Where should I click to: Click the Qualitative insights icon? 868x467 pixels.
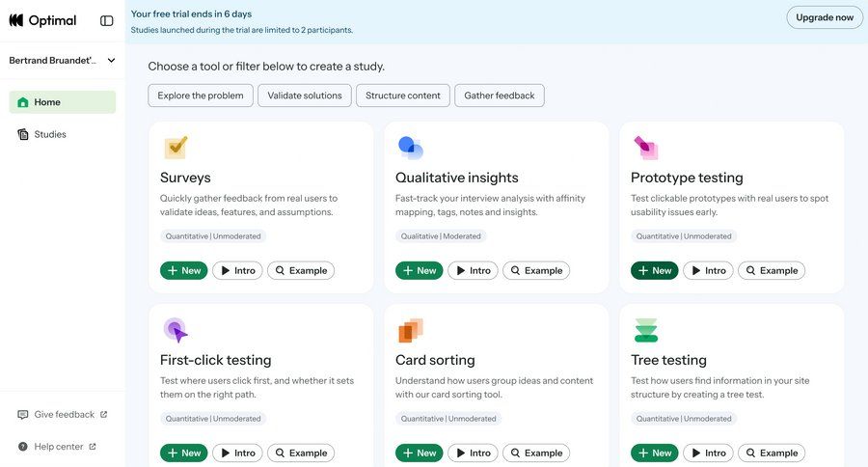[410, 148]
